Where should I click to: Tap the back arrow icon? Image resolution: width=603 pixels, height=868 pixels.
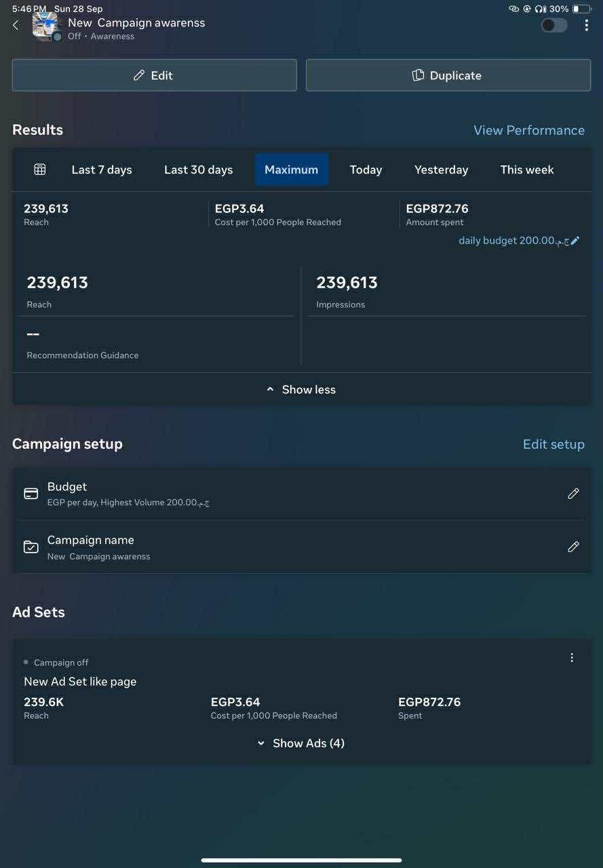pyautogui.click(x=16, y=25)
